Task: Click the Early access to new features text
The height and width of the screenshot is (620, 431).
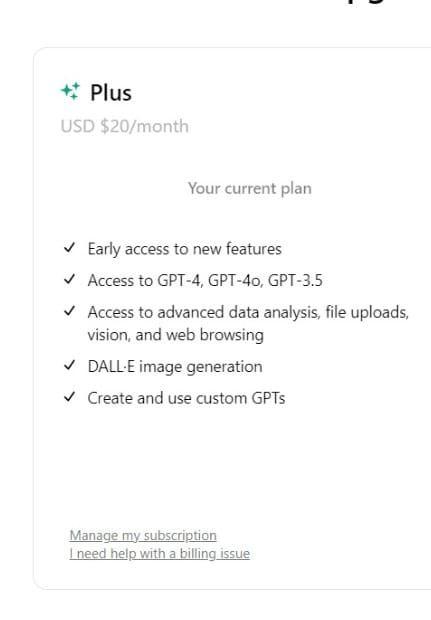Action: pos(185,249)
